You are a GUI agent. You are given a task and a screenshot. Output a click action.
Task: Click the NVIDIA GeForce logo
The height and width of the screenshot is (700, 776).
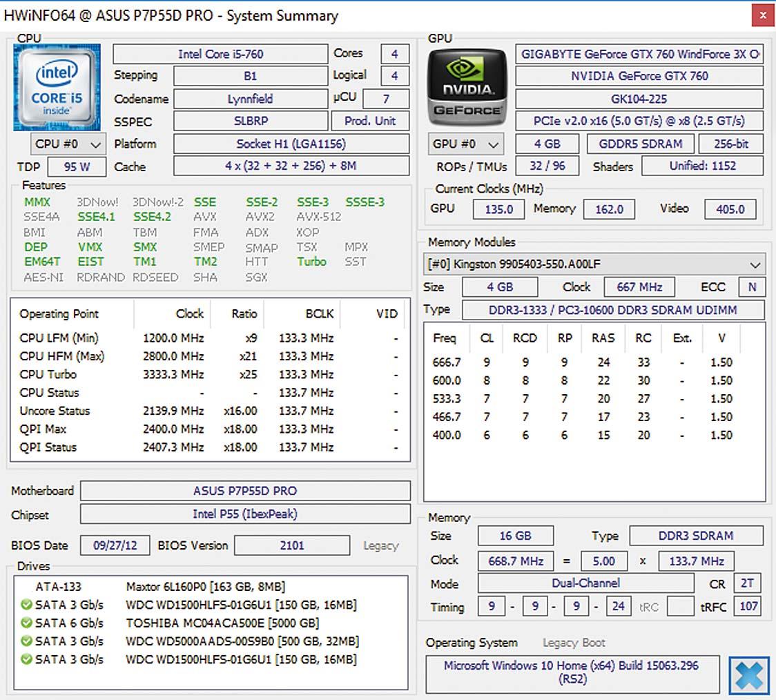pos(467,87)
